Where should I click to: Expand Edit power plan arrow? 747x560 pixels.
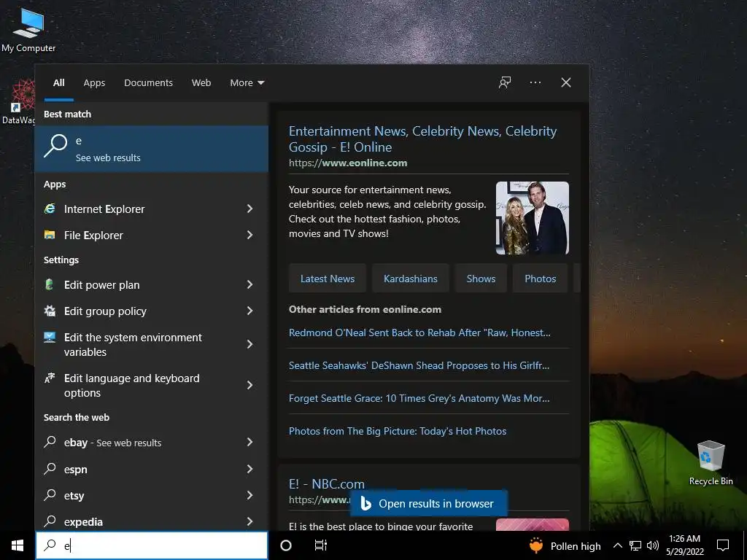click(x=249, y=284)
